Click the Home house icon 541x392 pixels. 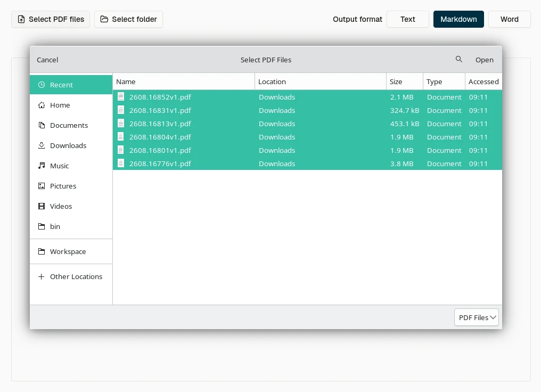(x=42, y=105)
